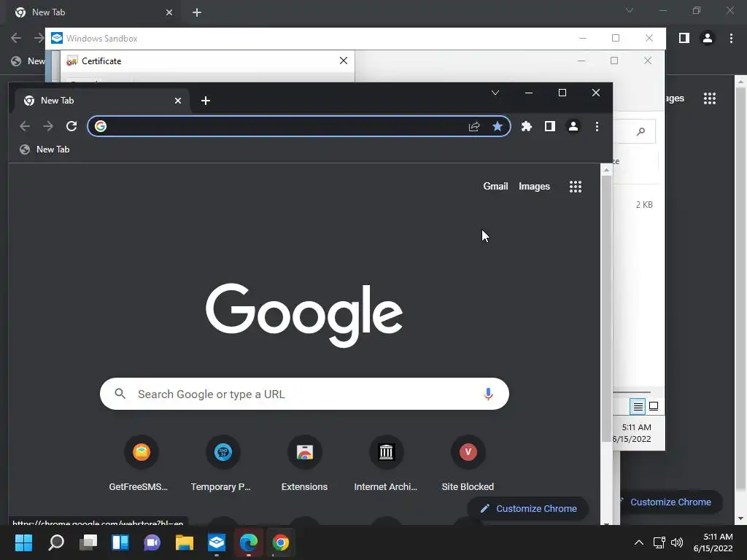Add new tab in front Chrome window

pos(205,101)
